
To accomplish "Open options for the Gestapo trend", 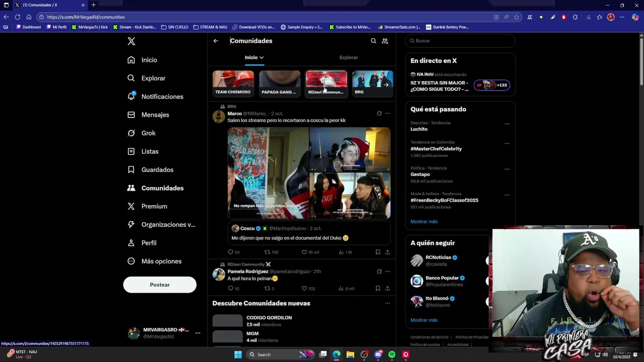I will pos(507,169).
